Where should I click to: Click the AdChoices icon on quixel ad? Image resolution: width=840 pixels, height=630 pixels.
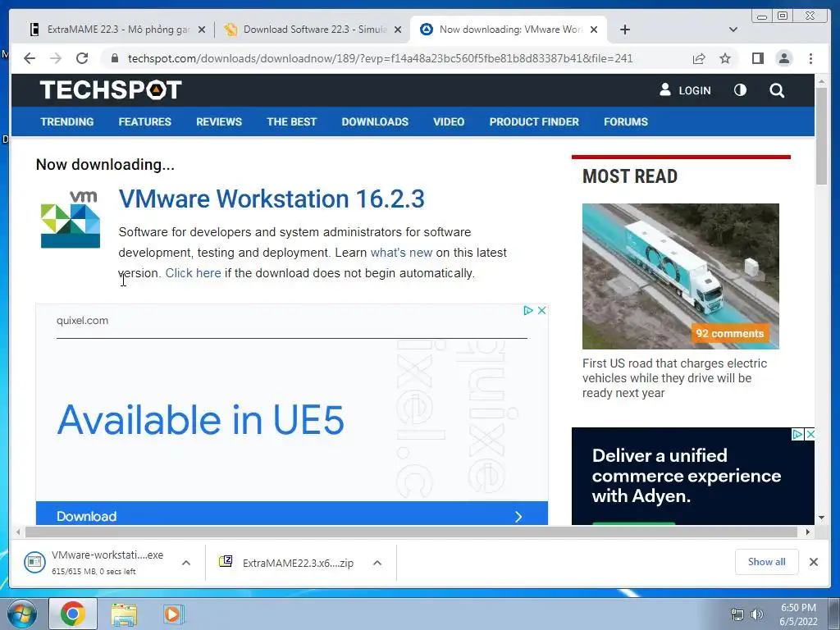527,310
